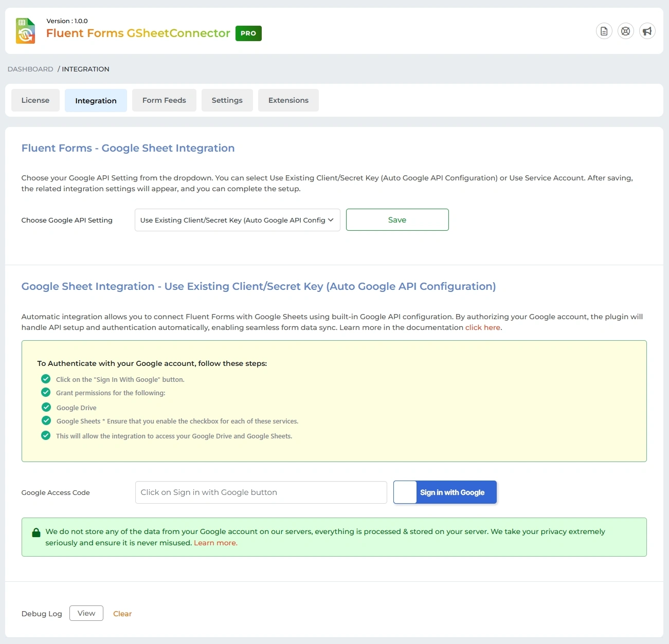Click 'Google Sheet Integration - Use Existing Client/Secret Key' heading
The image size is (669, 644).
[259, 286]
